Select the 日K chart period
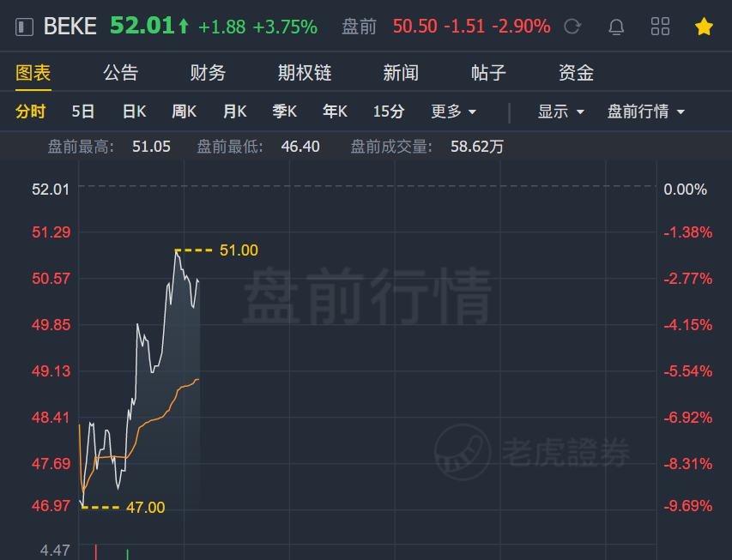The width and height of the screenshot is (732, 560). click(134, 111)
